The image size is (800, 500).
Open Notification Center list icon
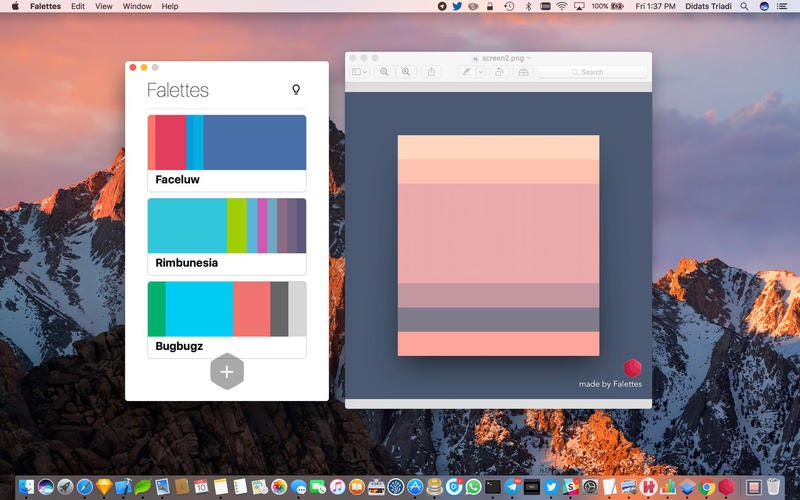click(x=782, y=6)
